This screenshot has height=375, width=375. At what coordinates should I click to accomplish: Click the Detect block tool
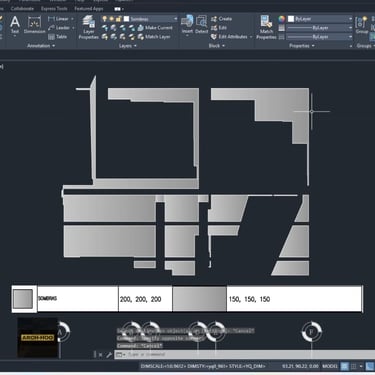(201, 24)
